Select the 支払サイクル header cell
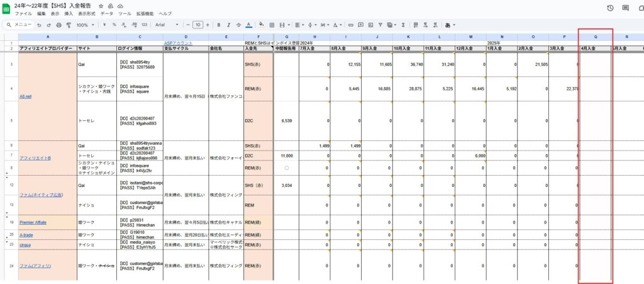Image resolution: width=644 pixels, height=284 pixels. coord(186,48)
